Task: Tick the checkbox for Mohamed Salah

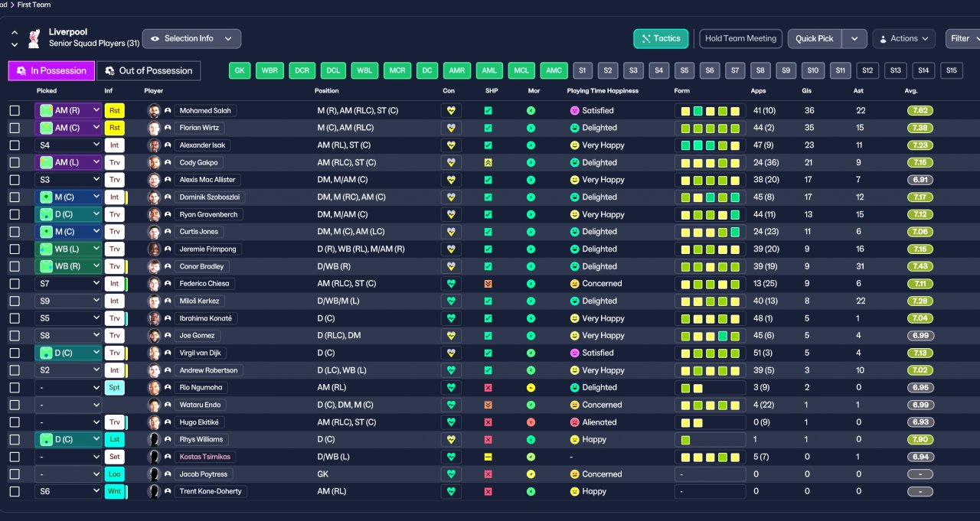Action: pyautogui.click(x=15, y=110)
